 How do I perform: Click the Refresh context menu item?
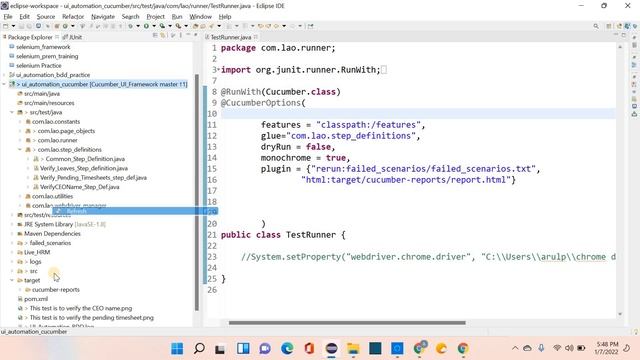point(135,211)
